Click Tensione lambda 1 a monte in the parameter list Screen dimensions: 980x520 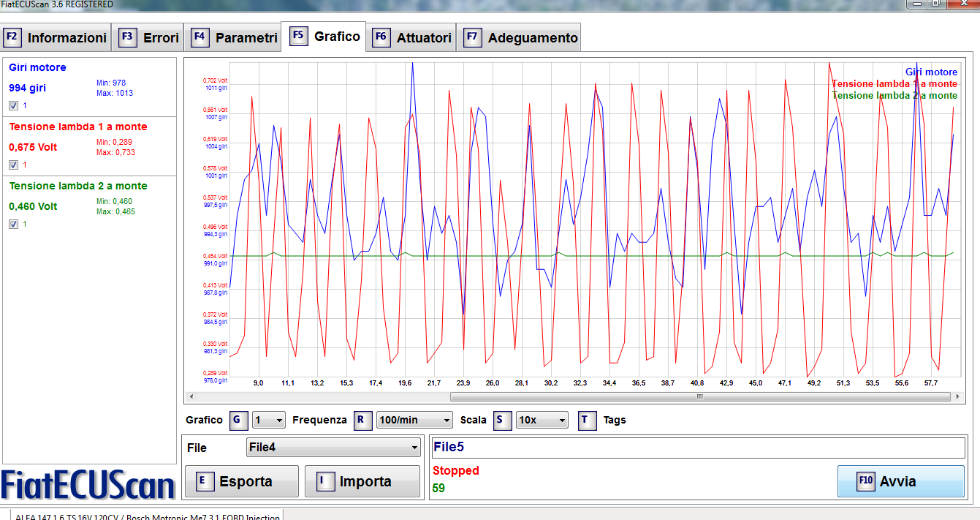point(78,127)
